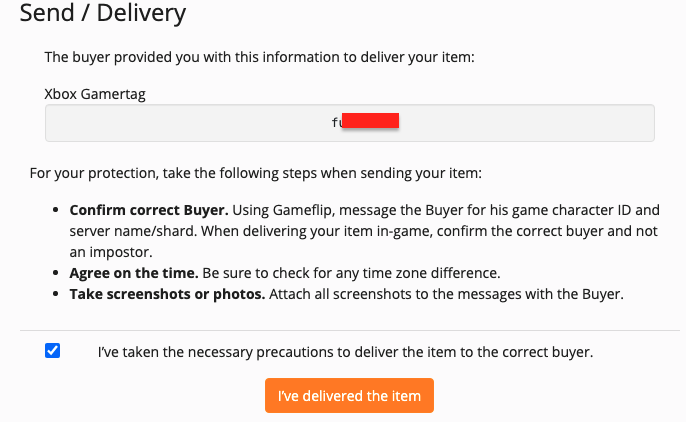The image size is (686, 422).
Task: Click the "I've taken the necessary precautions" label text
Action: (x=345, y=352)
